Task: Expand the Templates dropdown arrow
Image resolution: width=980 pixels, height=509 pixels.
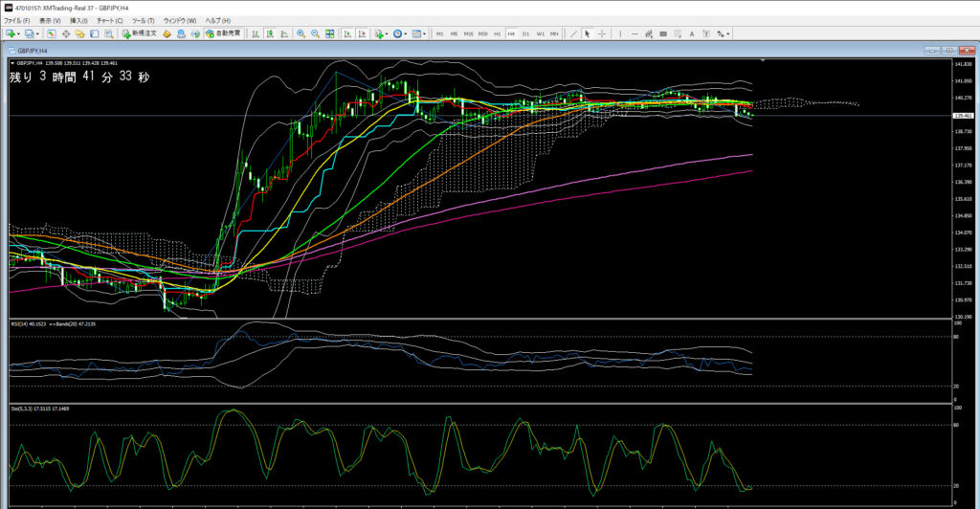Action: pos(424,33)
